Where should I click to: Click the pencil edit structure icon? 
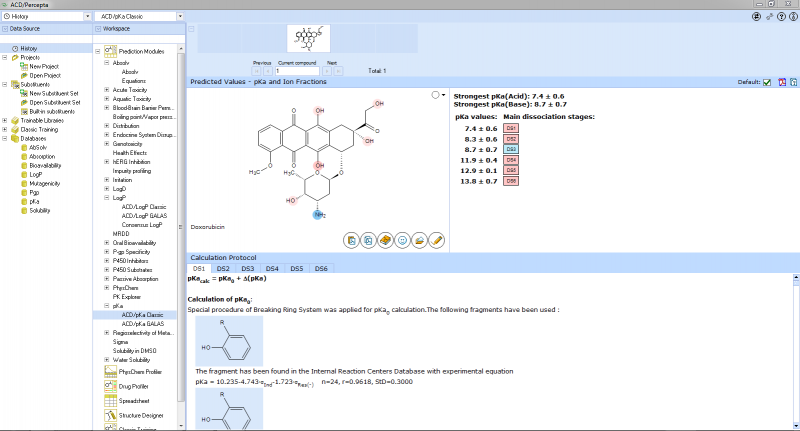click(437, 240)
